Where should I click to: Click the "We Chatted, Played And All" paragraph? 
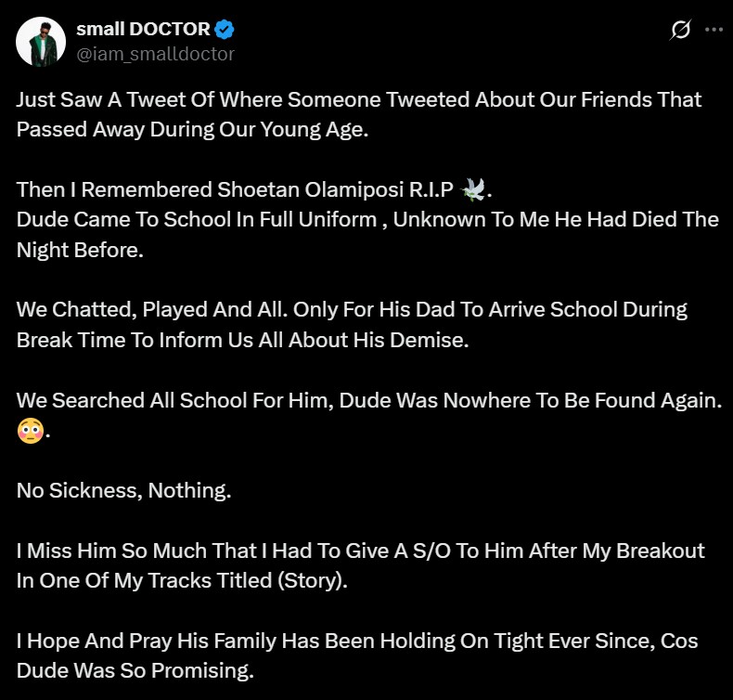[x=352, y=310]
